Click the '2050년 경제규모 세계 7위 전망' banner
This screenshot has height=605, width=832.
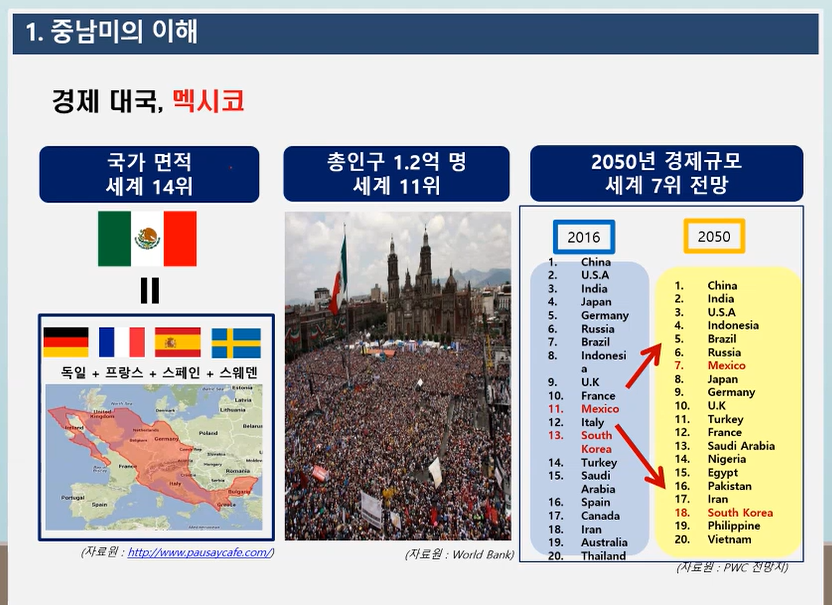(x=666, y=173)
